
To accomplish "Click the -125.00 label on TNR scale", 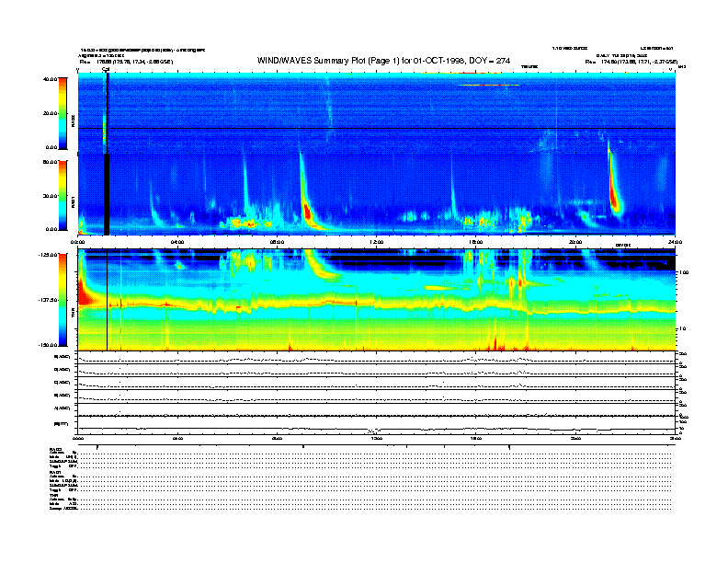I will coord(46,256).
